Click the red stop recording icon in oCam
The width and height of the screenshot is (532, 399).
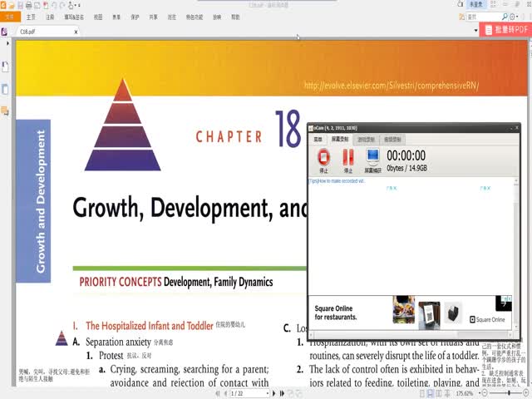point(323,157)
